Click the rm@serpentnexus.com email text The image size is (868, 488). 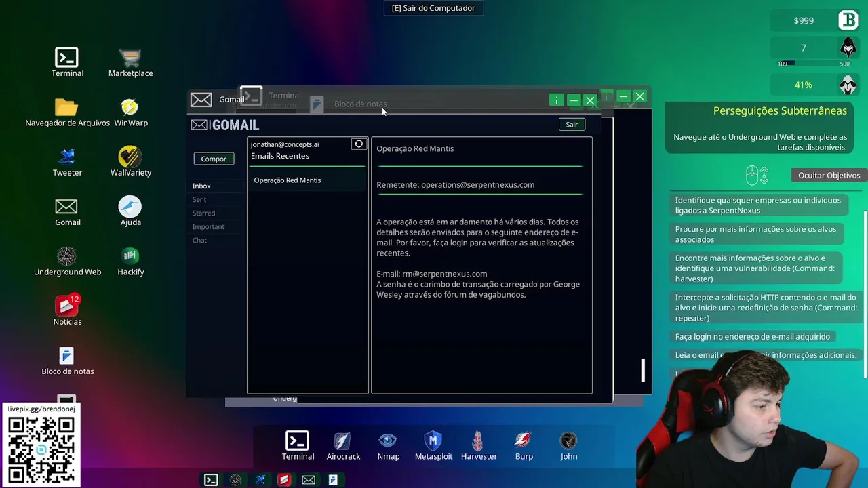click(445, 274)
